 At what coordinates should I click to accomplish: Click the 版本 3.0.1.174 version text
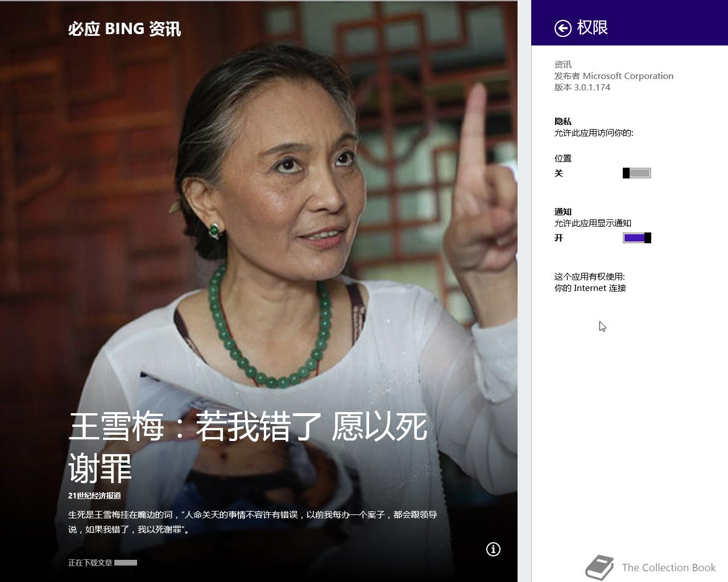click(x=582, y=88)
